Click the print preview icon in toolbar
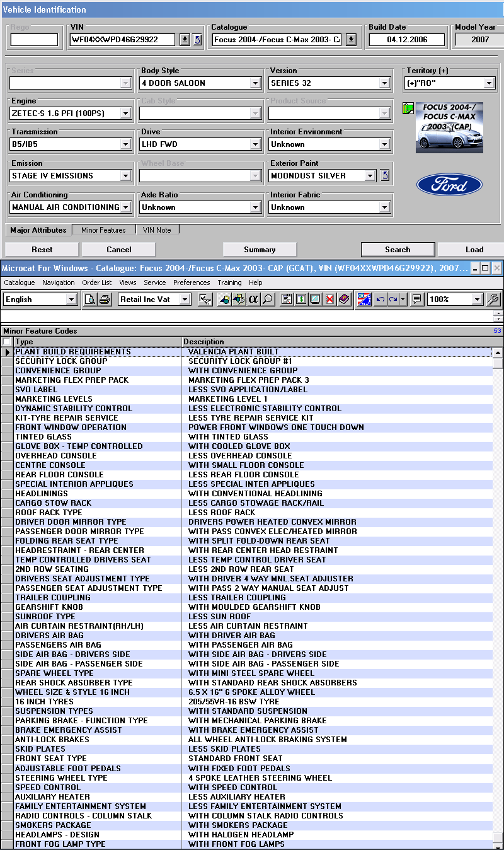Image resolution: width=504 pixels, height=850 pixels. 91,300
